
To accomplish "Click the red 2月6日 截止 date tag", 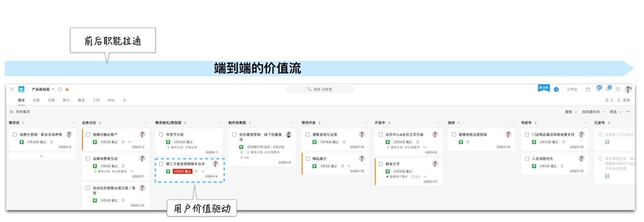I will pos(182,171).
